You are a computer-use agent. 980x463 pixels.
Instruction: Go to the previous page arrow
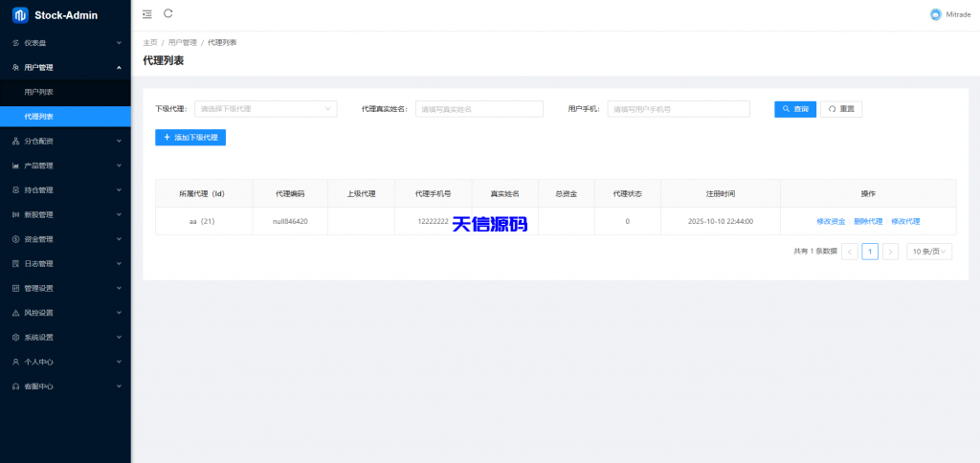pos(850,252)
